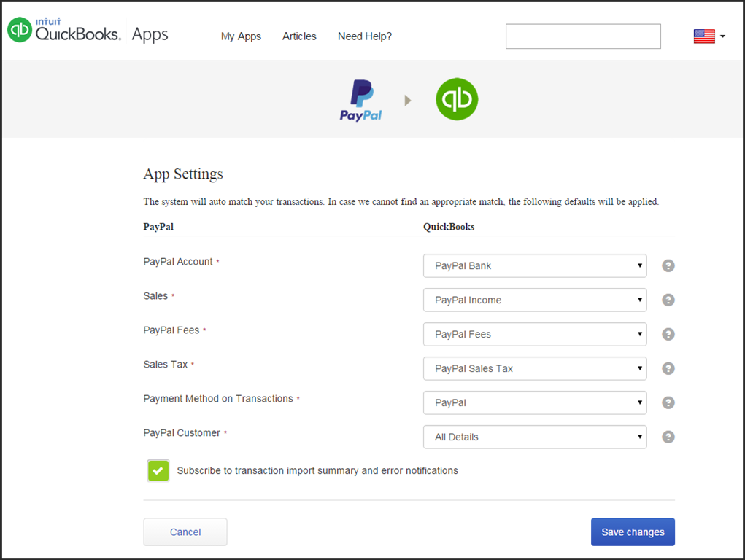Click the Sales Tax field label
The width and height of the screenshot is (745, 560).
(166, 365)
